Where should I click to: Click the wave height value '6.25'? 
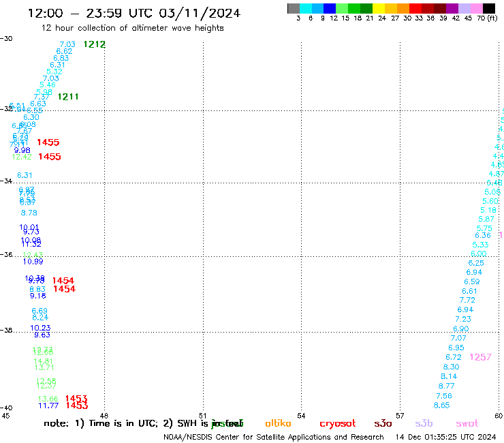point(476,263)
